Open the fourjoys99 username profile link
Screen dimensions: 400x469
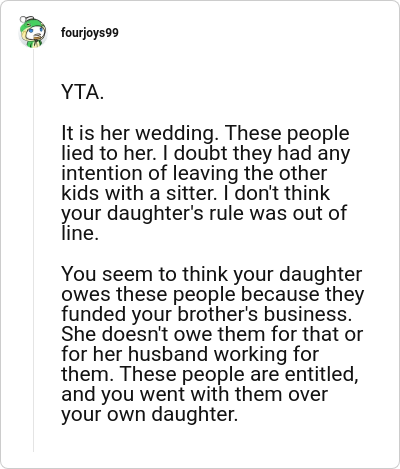pos(90,33)
